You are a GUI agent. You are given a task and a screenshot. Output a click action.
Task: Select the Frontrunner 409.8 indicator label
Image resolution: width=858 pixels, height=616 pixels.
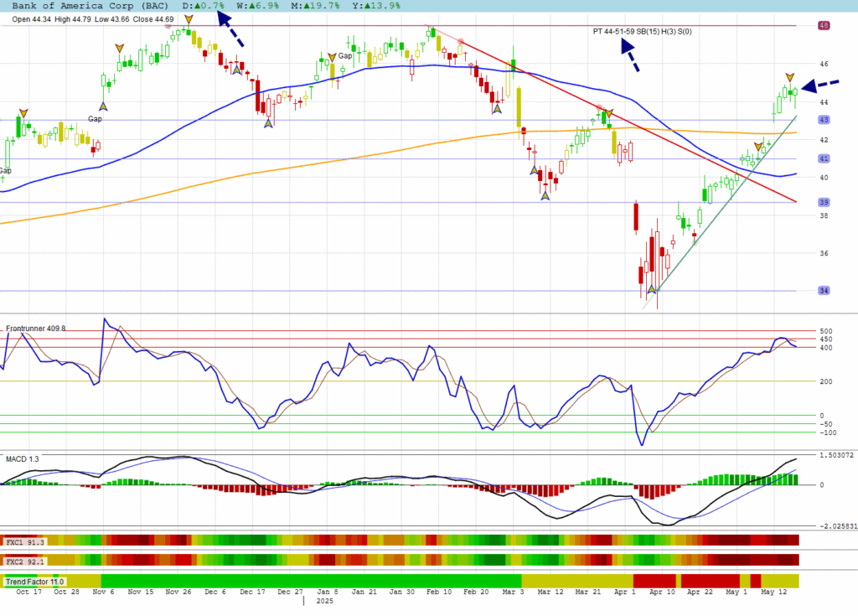(35, 329)
